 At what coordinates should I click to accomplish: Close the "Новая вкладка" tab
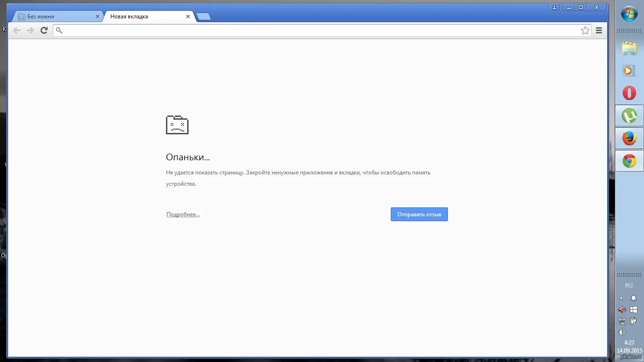point(188,16)
